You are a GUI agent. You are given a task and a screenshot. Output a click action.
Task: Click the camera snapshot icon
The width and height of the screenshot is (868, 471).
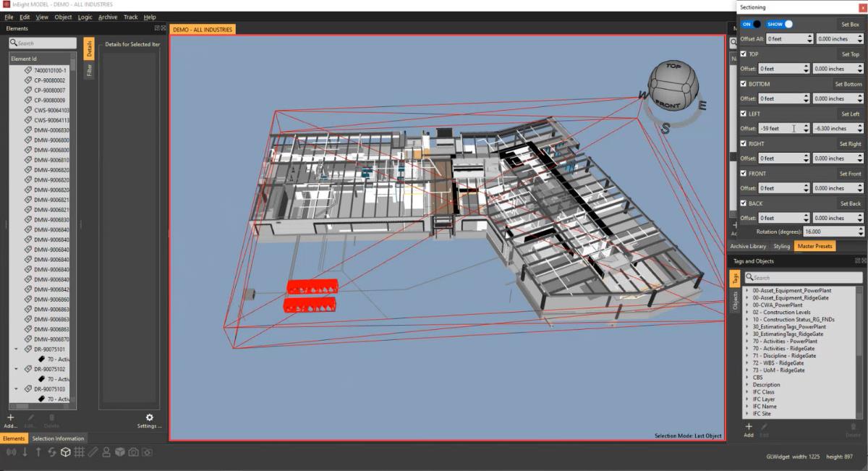133,452
